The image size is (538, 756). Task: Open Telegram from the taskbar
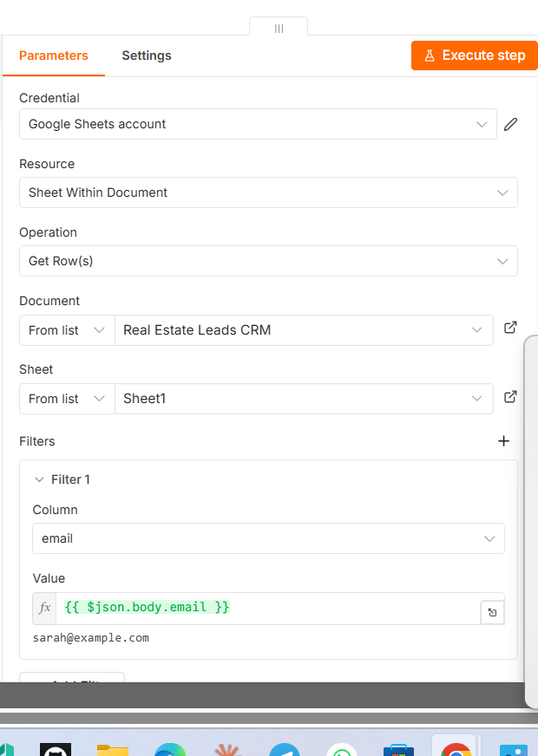tap(285, 750)
